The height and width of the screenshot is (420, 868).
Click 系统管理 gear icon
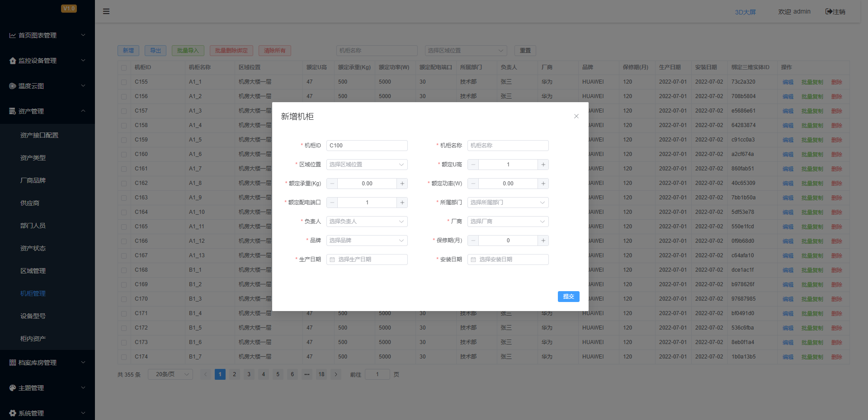13,413
